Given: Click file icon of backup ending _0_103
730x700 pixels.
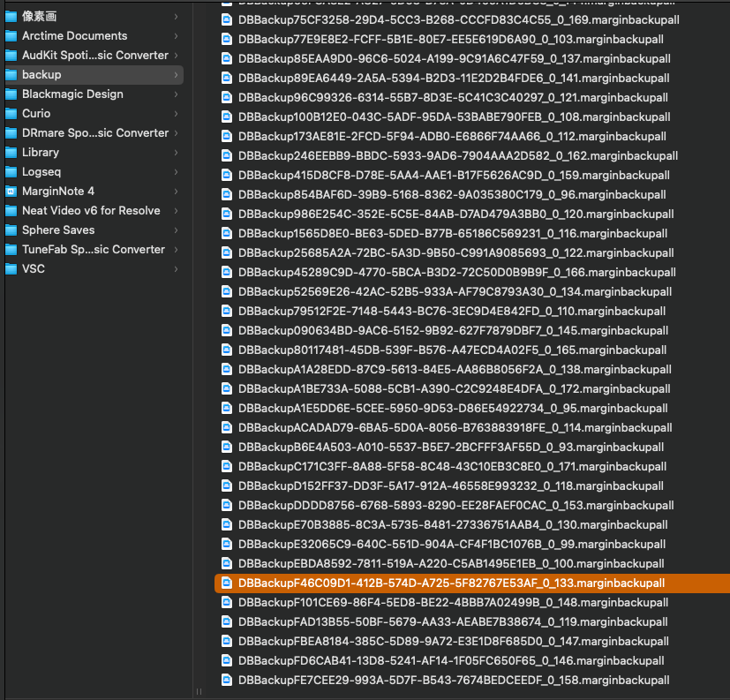Looking at the screenshot, I should (227, 40).
